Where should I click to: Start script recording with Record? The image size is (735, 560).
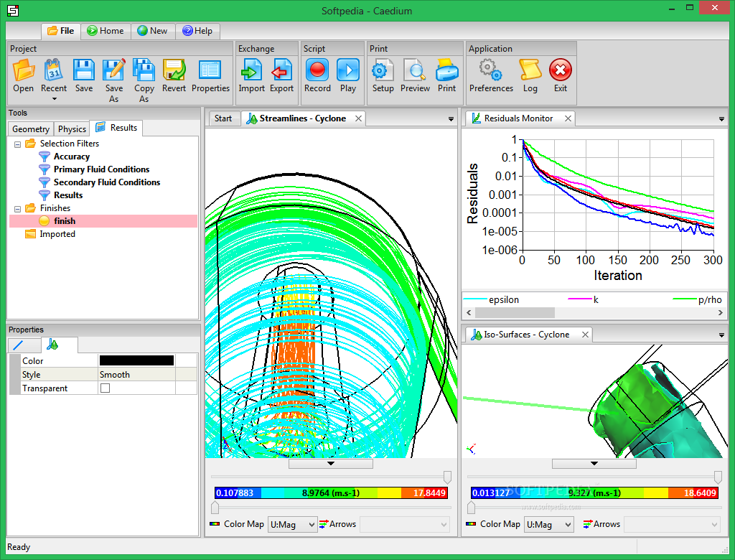(317, 70)
